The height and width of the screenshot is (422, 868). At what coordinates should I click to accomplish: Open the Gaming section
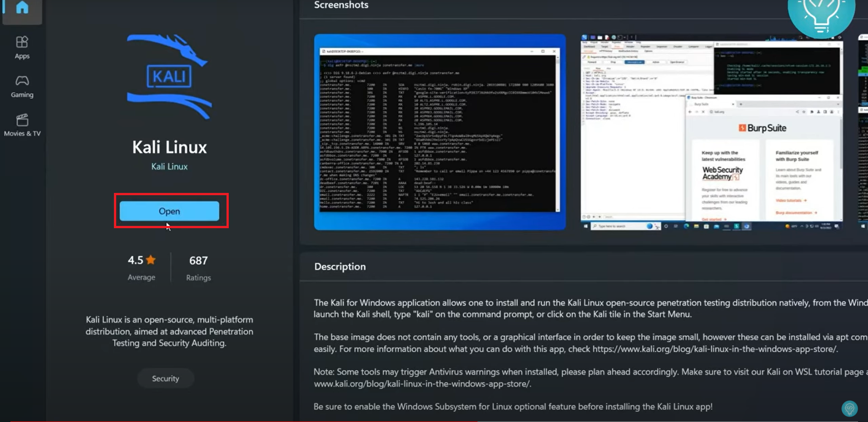tap(21, 86)
